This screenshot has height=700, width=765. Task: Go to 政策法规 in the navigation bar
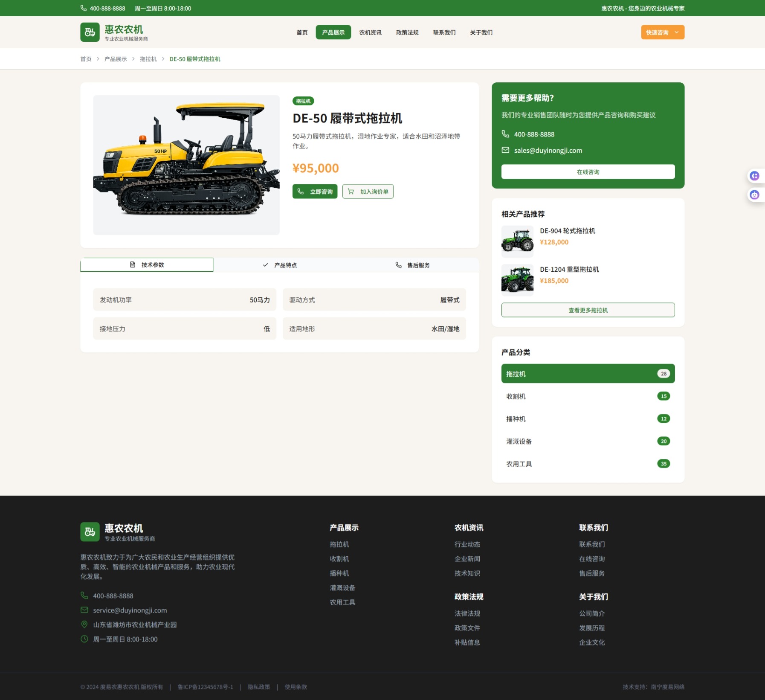[x=407, y=32]
